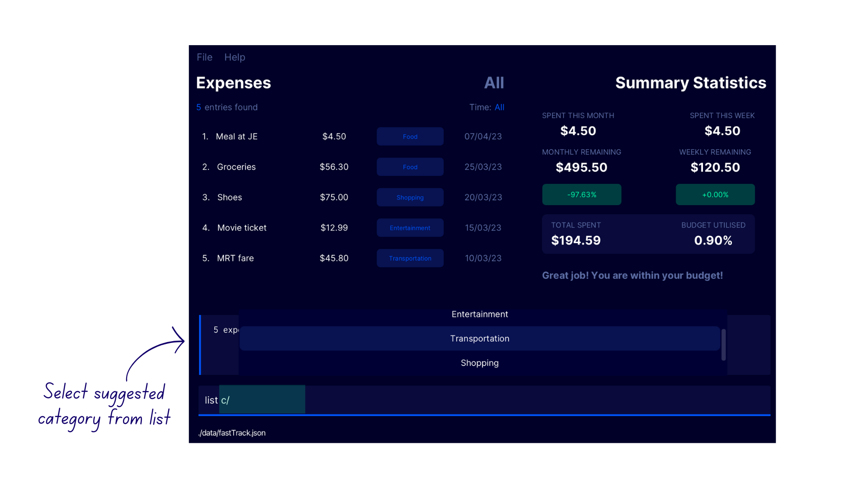Click the command input field with 'list c/'
Image resolution: width=868 pixels, height=488 pixels.
click(x=484, y=400)
